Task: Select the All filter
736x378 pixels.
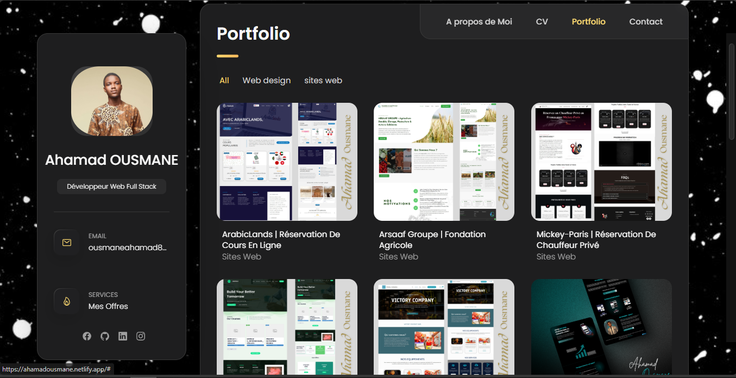Action: tap(224, 80)
